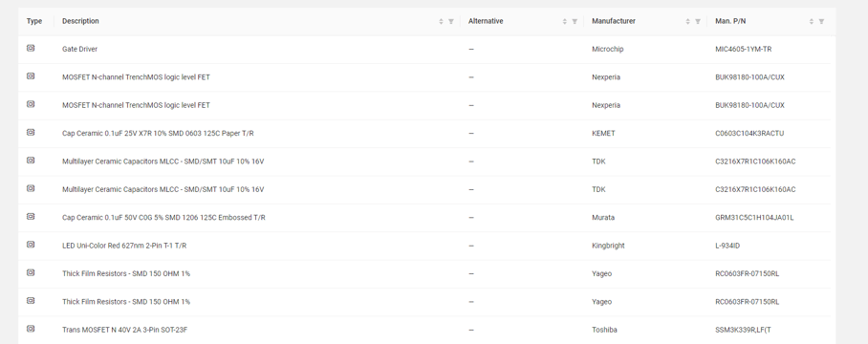Sort the Man. P/N column using arrows icon
Image resolution: width=868 pixels, height=344 pixels.
[x=811, y=22]
